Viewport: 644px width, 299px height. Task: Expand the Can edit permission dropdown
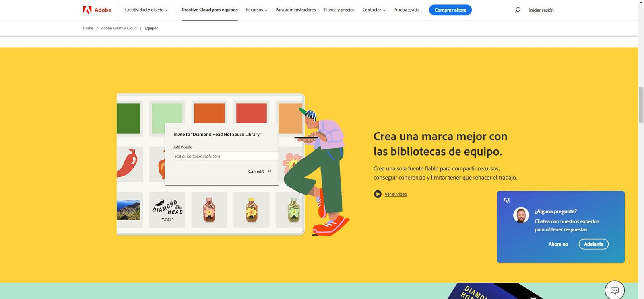pyautogui.click(x=260, y=172)
